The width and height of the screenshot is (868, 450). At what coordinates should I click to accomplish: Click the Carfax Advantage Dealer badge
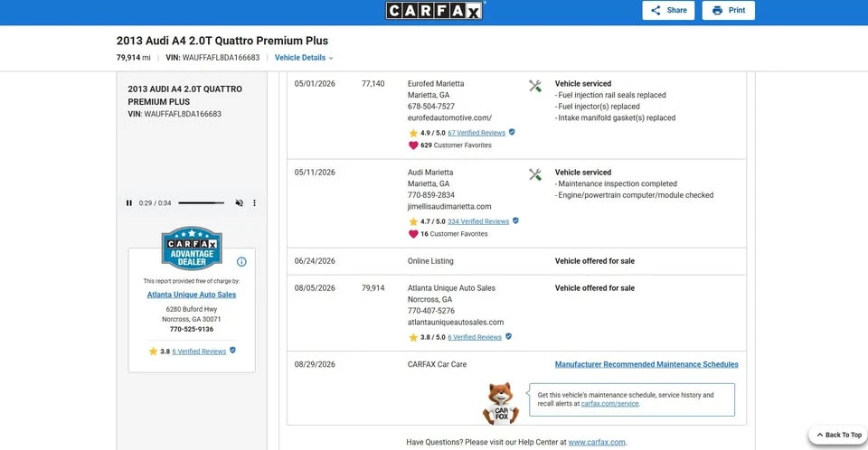[192, 248]
